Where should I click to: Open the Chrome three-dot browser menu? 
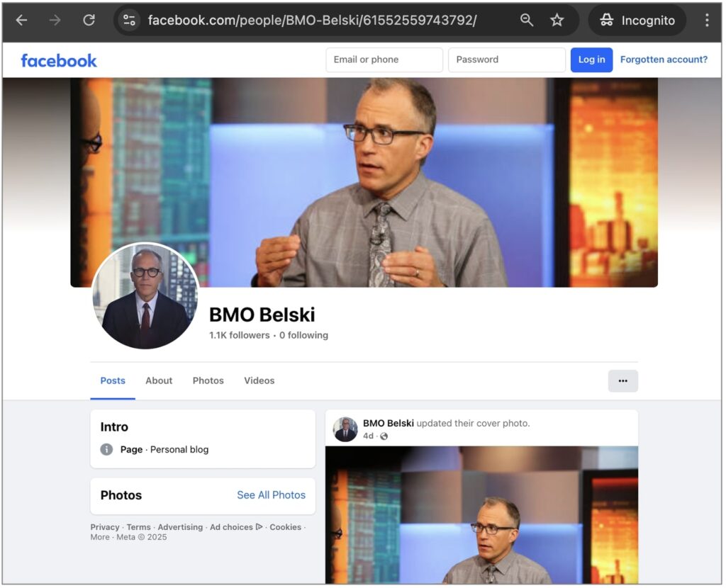tap(707, 20)
